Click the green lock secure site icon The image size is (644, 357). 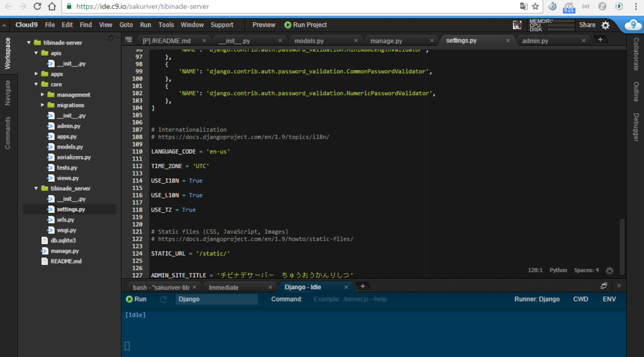click(x=69, y=6)
